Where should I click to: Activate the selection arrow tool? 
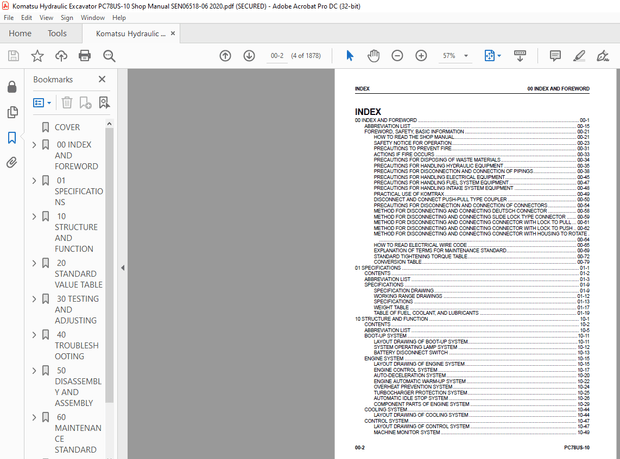click(x=350, y=56)
